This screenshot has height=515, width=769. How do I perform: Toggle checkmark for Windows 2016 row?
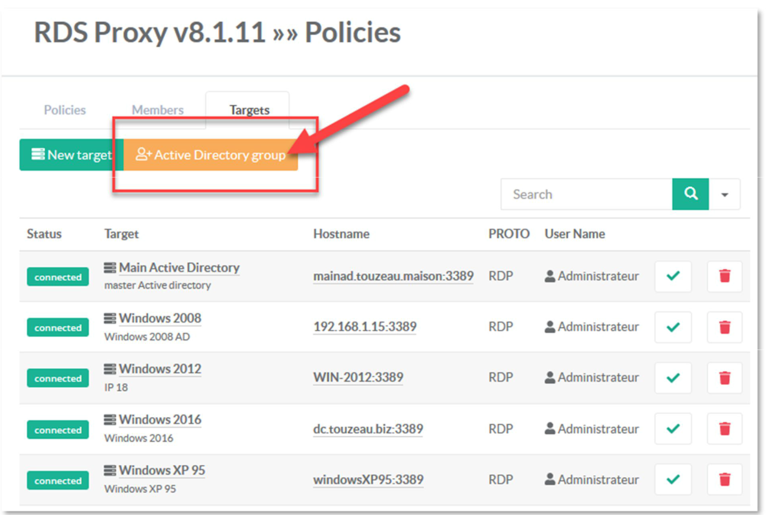pos(672,429)
